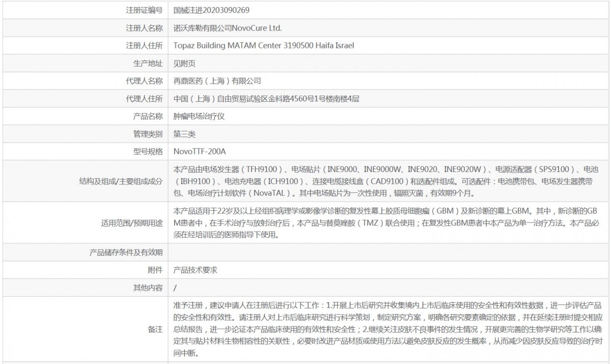Click the 代理人住所 label

tap(144, 99)
